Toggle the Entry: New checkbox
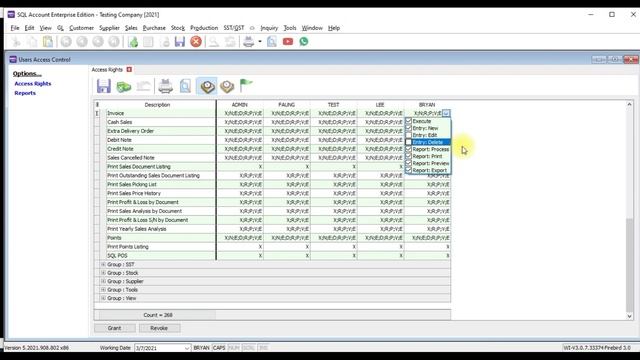640x360 pixels. (x=409, y=128)
